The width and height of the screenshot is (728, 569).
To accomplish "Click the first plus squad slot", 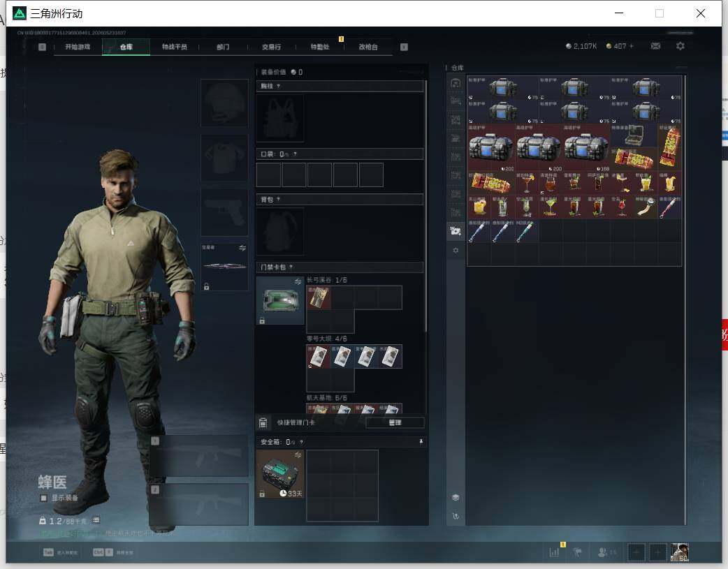I will tap(636, 552).
